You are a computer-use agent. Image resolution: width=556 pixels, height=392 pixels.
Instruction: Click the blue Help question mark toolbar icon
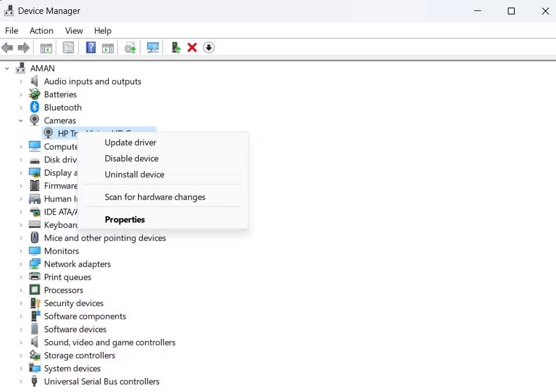(91, 48)
